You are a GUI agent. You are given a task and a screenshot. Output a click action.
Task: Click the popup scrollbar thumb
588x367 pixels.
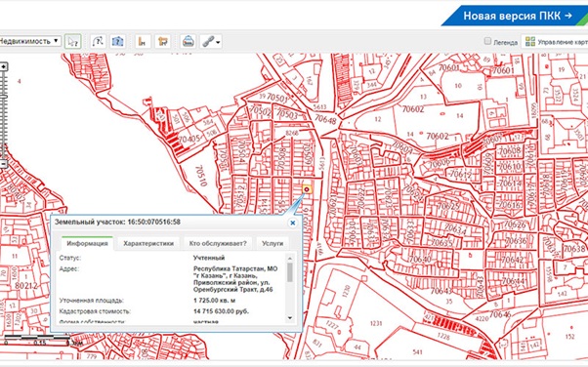[290, 272]
